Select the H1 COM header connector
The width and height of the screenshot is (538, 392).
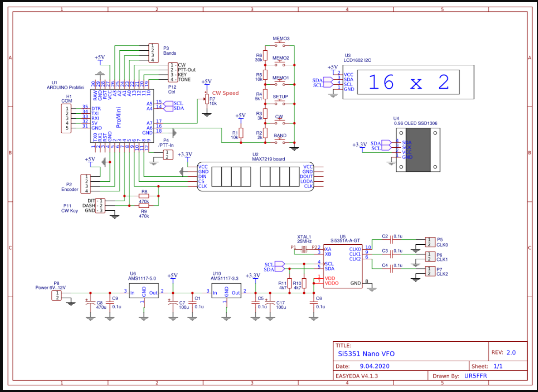pos(66,119)
